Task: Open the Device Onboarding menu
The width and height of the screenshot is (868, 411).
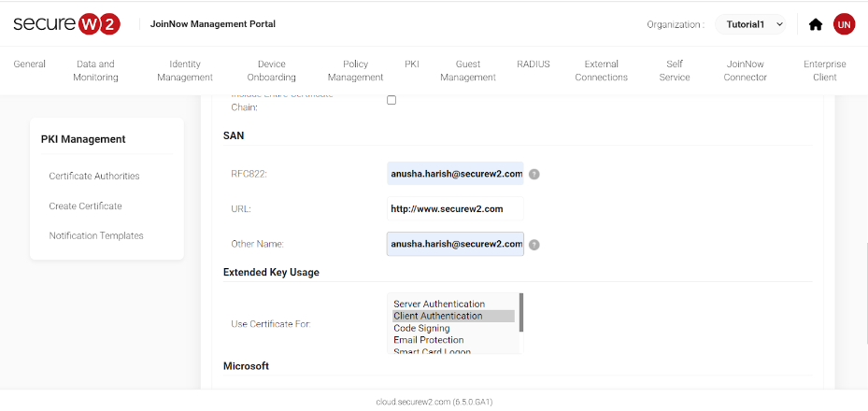Action: click(x=271, y=71)
